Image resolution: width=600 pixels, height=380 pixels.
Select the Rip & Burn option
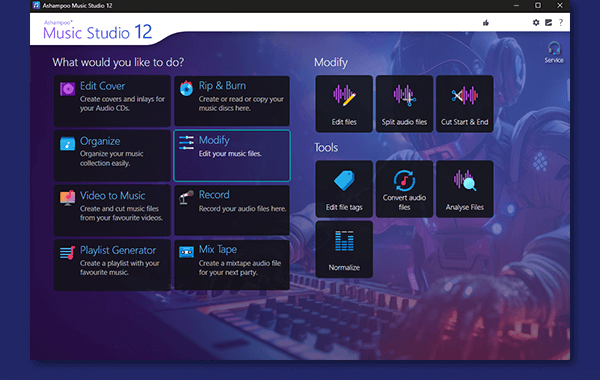click(232, 101)
